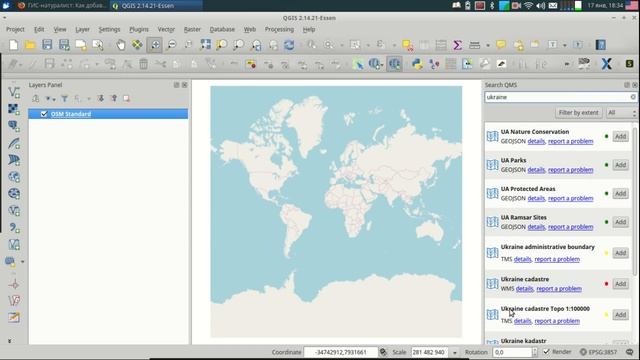Click Add button for Ukraine cadastre
Image resolution: width=640 pixels, height=360 pixels.
click(x=620, y=284)
